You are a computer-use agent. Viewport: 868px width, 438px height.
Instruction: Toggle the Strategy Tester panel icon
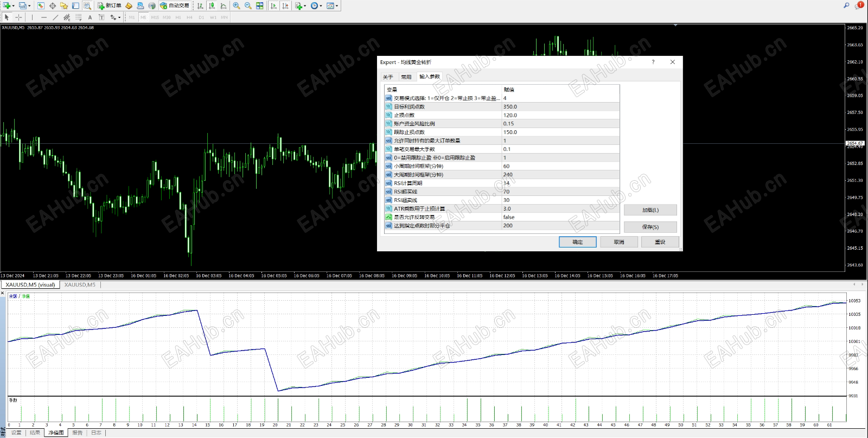tap(87, 5)
